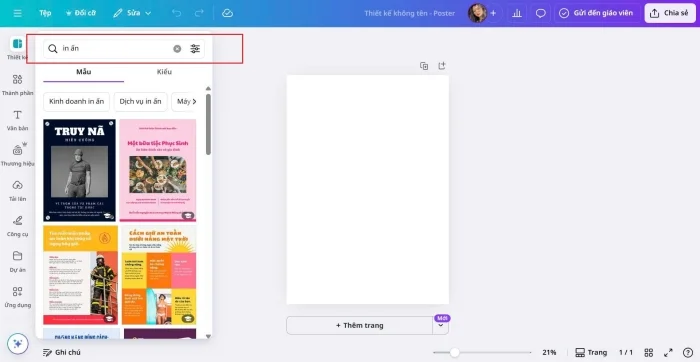Click the scroll-up arrow of template list
Image resolution: width=700 pixels, height=362 pixels.
(x=208, y=88)
